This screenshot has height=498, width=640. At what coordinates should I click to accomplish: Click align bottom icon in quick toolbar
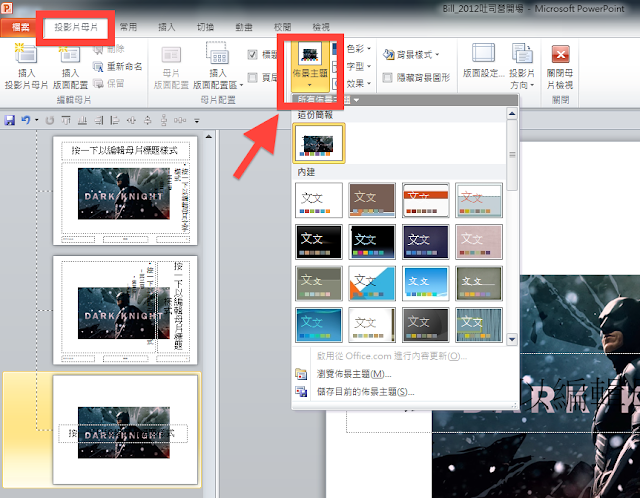pos(82,120)
